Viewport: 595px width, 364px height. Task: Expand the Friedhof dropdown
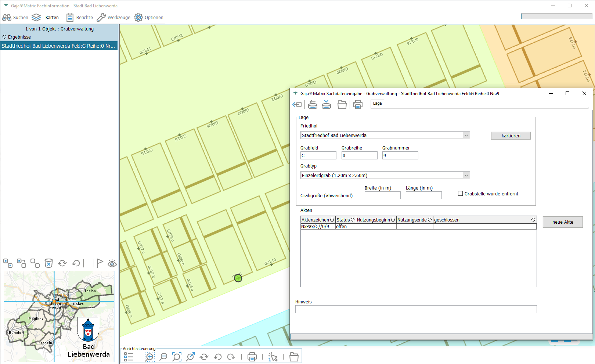(x=466, y=136)
